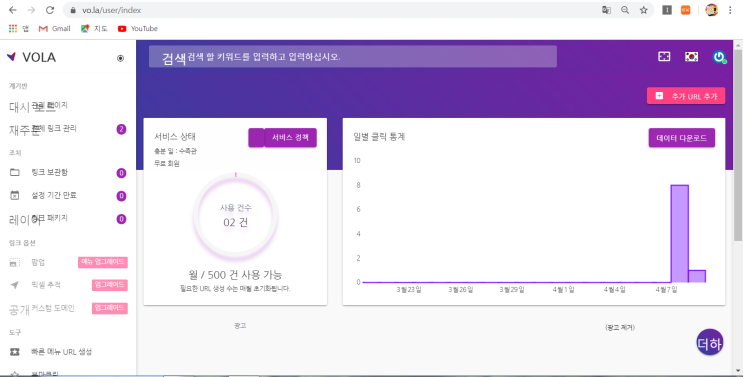
Task: Click the dark extension icon in toolbar
Action: tap(667, 10)
